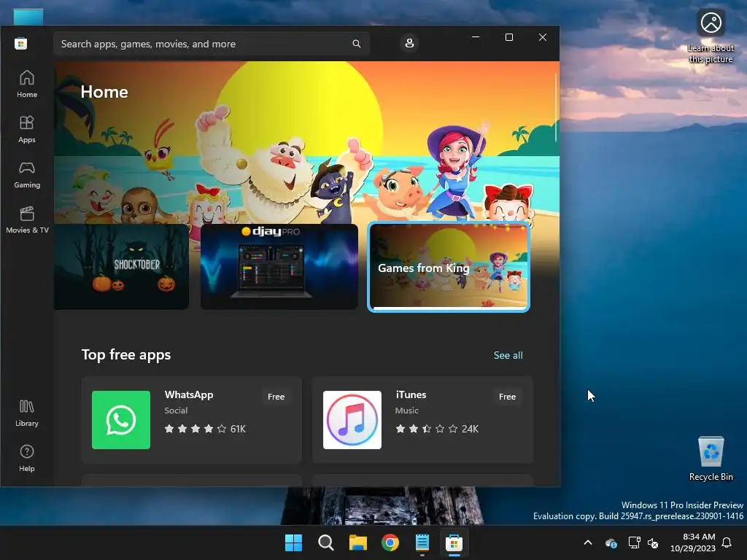Open the notifications bell icon
This screenshot has height=560, width=747.
pos(727,542)
